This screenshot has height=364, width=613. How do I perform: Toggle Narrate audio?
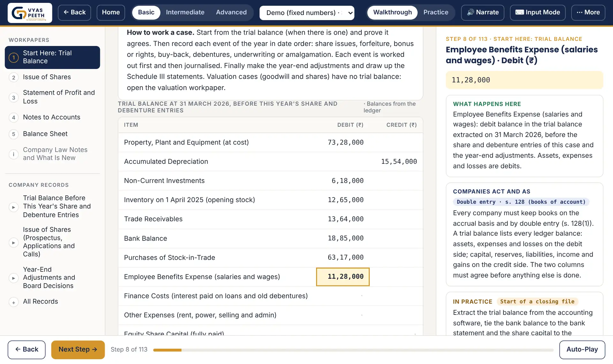coord(483,12)
